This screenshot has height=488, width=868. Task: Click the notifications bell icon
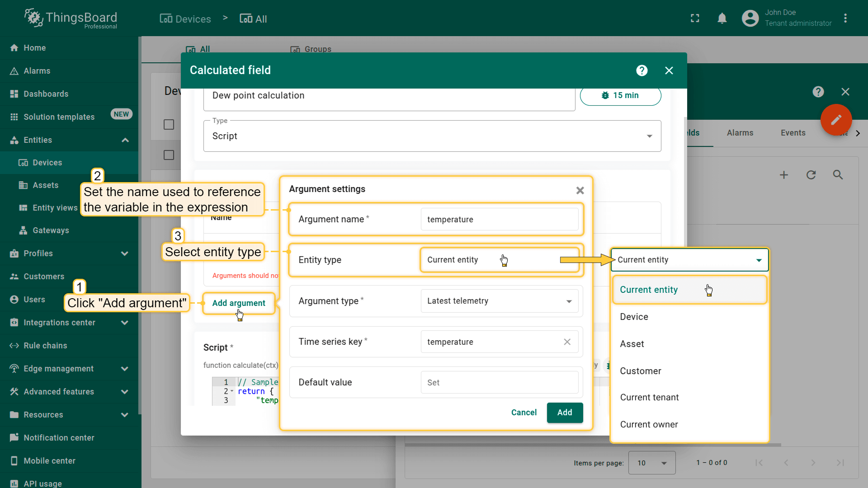coord(722,19)
